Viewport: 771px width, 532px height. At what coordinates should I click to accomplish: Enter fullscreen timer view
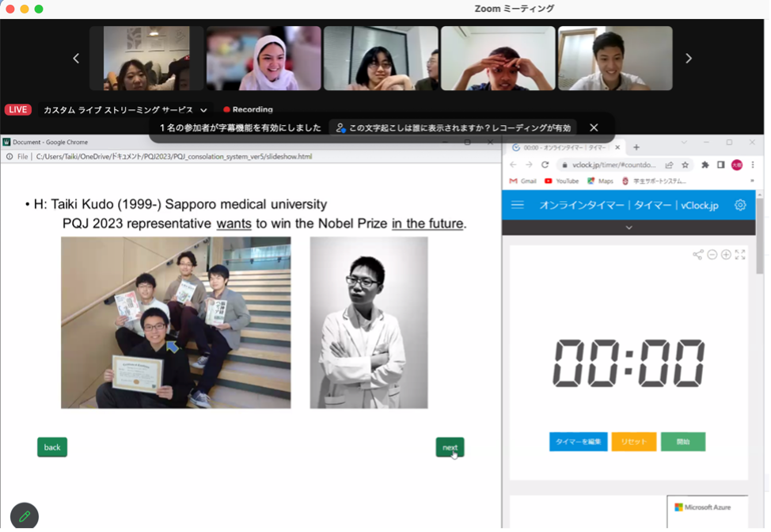740,255
